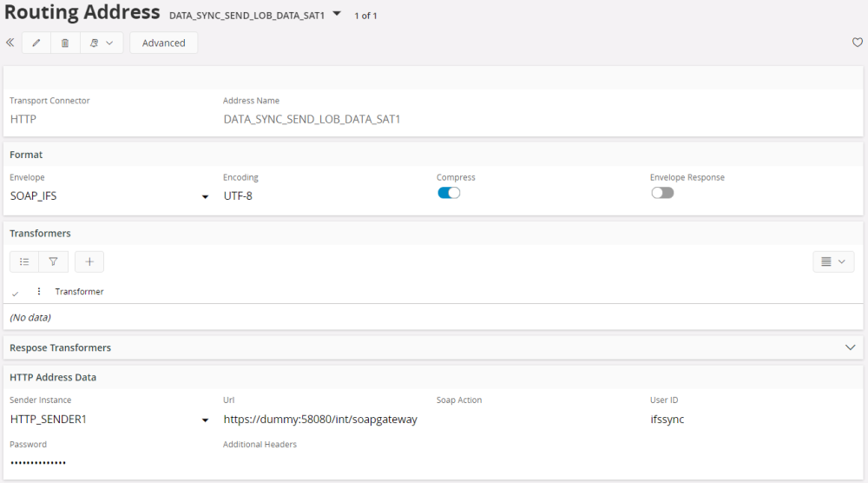Open the Transformer row three-dot menu
868x483 pixels.
[39, 292]
